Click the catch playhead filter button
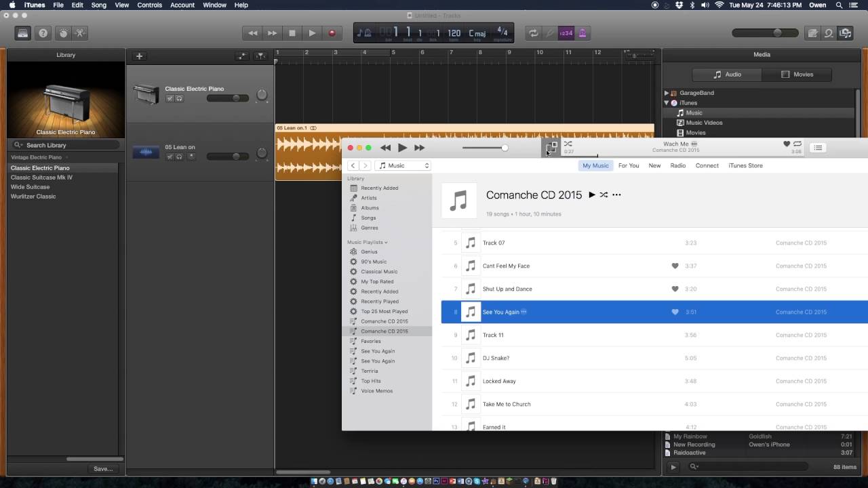 (x=261, y=56)
